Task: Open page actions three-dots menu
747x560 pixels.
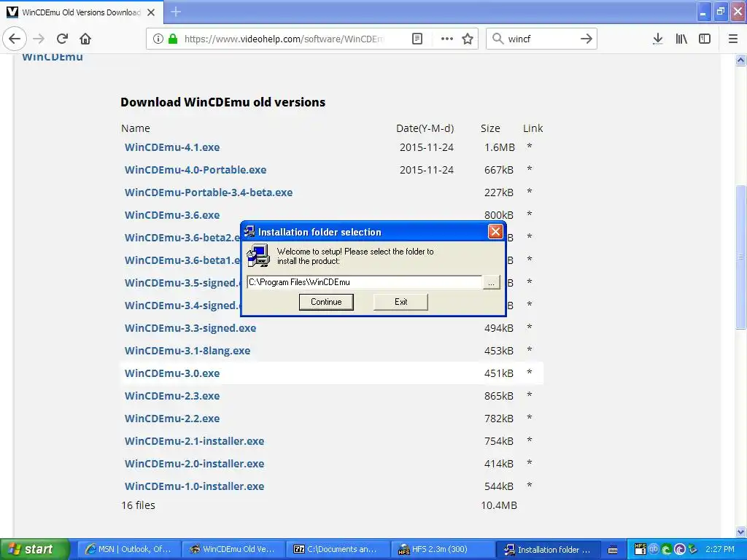Action: coord(447,39)
